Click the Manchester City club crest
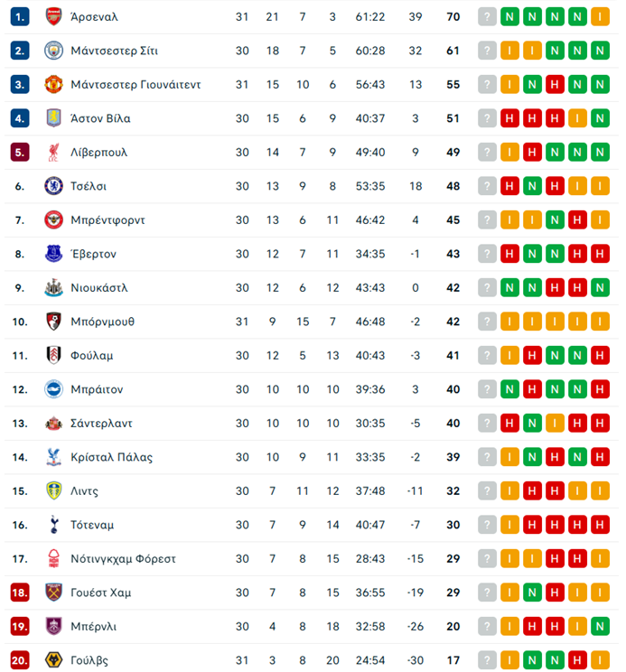The height and width of the screenshot is (672, 626). (x=53, y=51)
